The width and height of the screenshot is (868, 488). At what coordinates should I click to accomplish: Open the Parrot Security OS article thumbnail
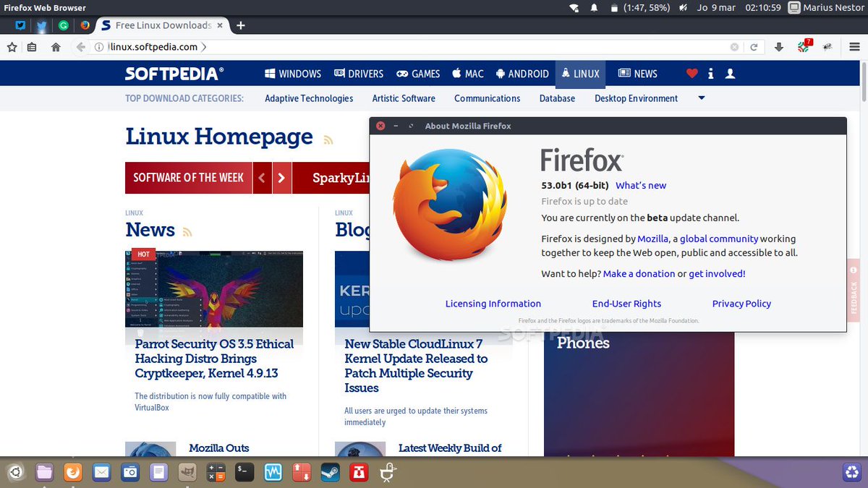pyautogui.click(x=214, y=290)
